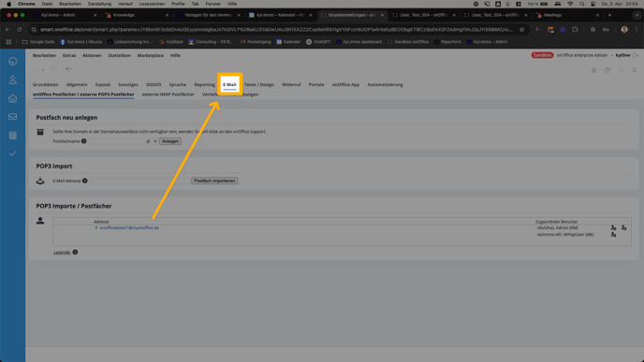The height and width of the screenshot is (362, 644).
Task: Open the Aktionen menu
Action: click(92, 55)
